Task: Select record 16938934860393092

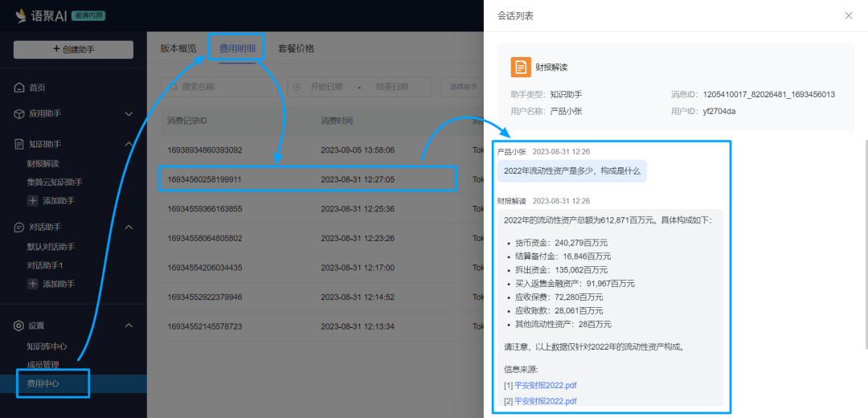Action: click(x=204, y=150)
